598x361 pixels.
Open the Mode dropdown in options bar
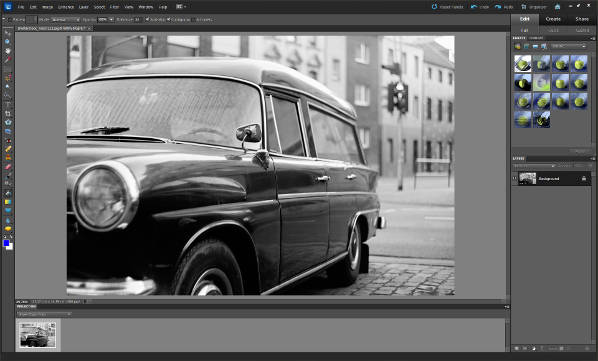[x=66, y=19]
